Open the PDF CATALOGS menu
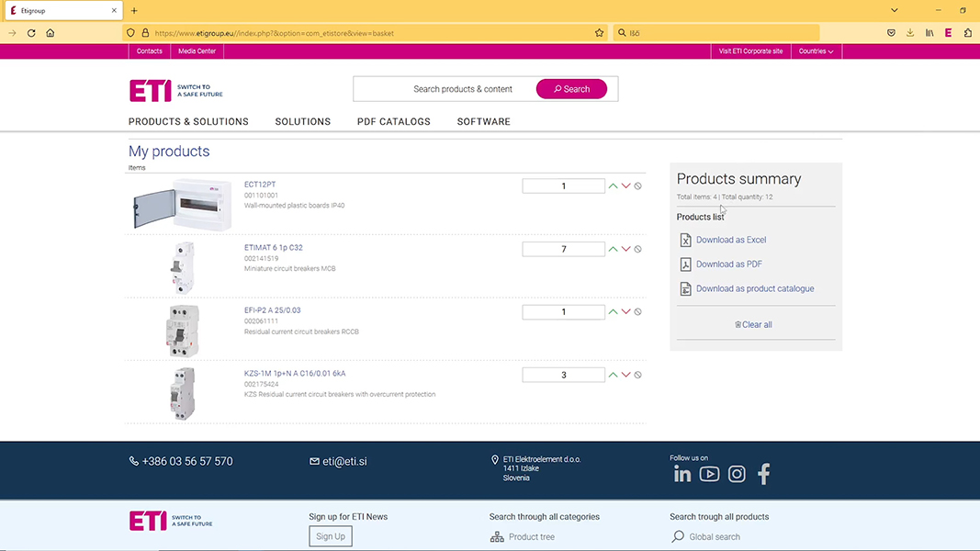 pos(393,121)
